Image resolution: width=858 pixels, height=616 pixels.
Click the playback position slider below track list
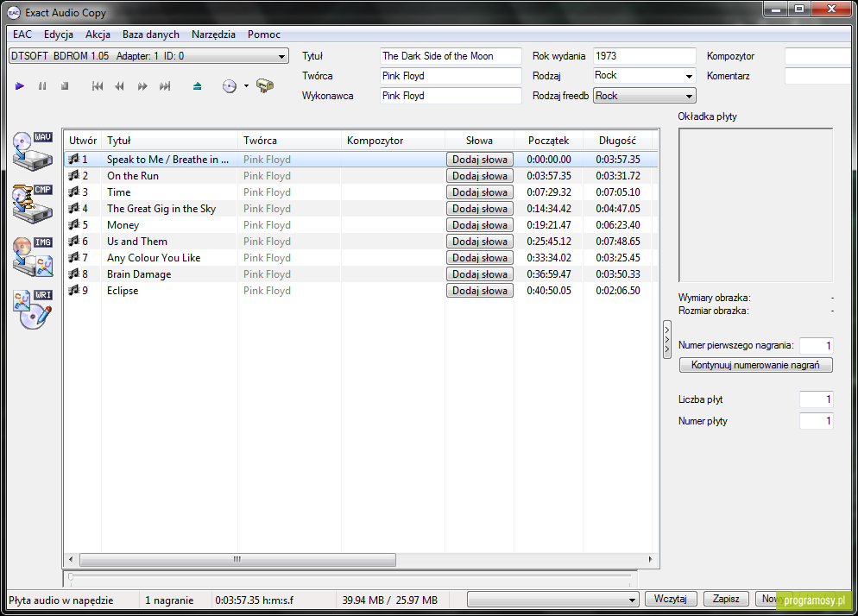coord(350,576)
